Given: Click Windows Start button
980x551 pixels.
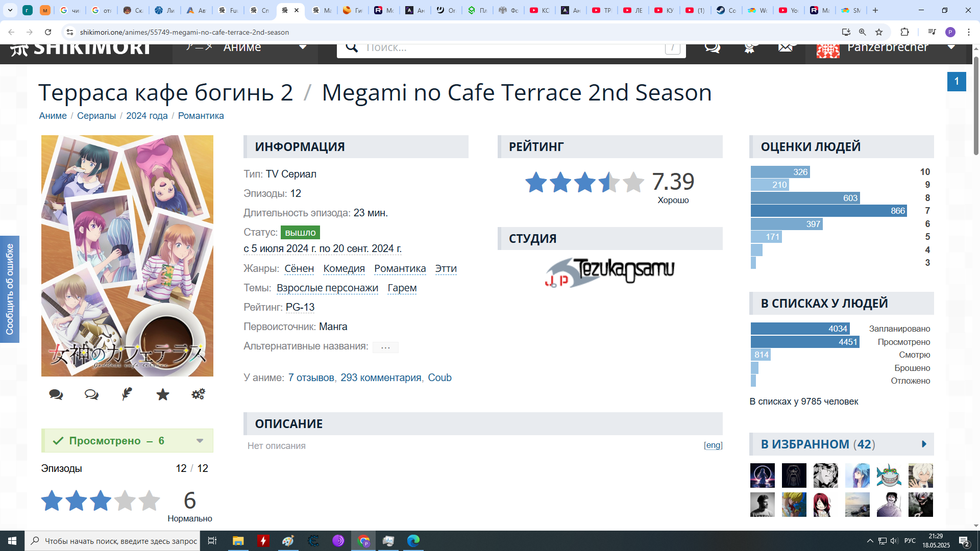Looking at the screenshot, I should point(12,541).
